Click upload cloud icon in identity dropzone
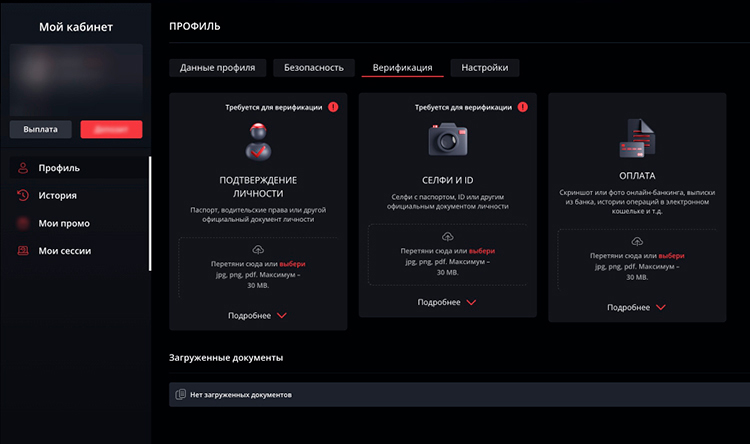 click(x=258, y=249)
